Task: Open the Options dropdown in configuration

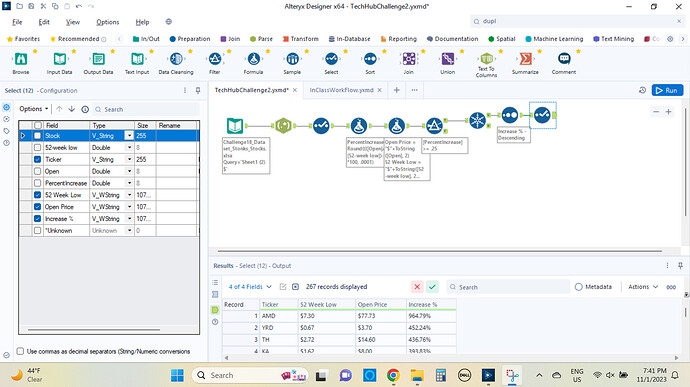Action: click(x=33, y=109)
